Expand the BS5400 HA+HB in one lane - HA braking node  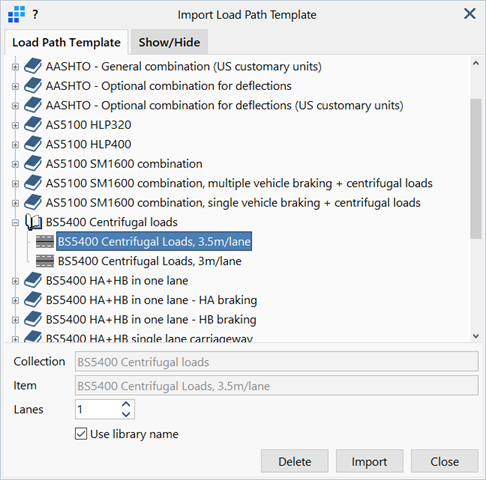pyautogui.click(x=15, y=300)
